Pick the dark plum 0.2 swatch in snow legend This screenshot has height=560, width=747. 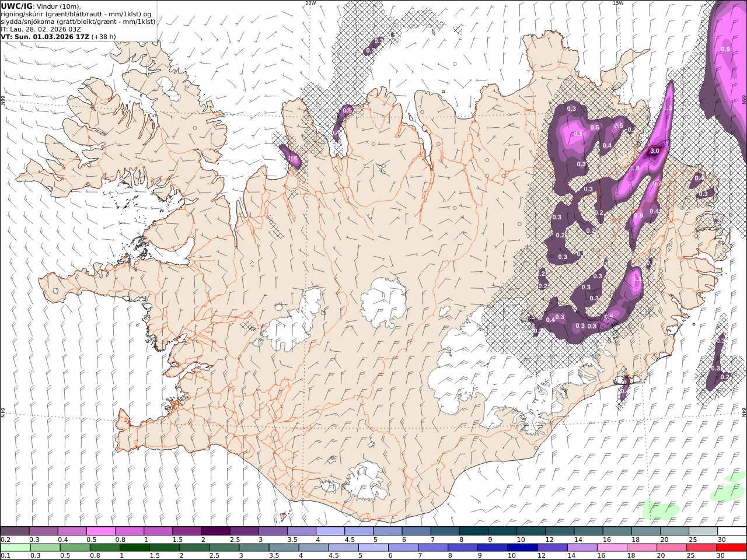[15, 531]
